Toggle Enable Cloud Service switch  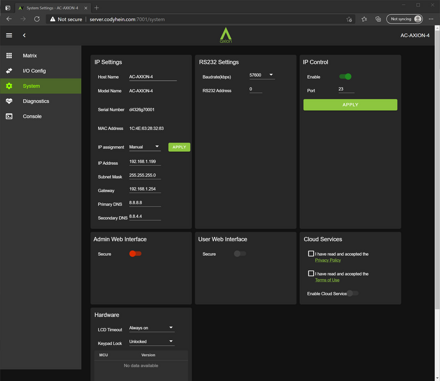point(353,293)
